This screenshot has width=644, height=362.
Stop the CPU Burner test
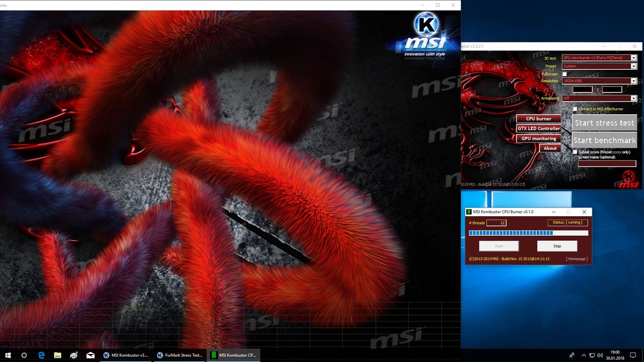coord(557,246)
